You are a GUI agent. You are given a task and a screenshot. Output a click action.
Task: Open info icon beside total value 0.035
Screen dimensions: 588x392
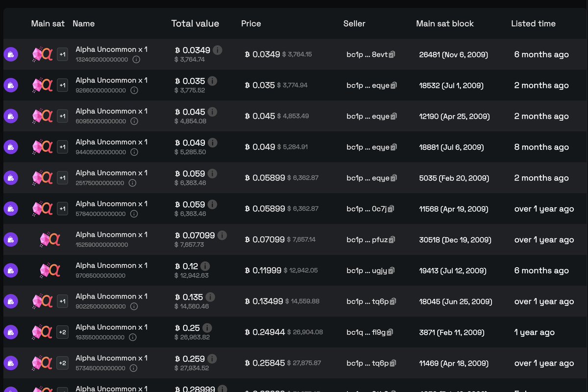click(x=212, y=81)
